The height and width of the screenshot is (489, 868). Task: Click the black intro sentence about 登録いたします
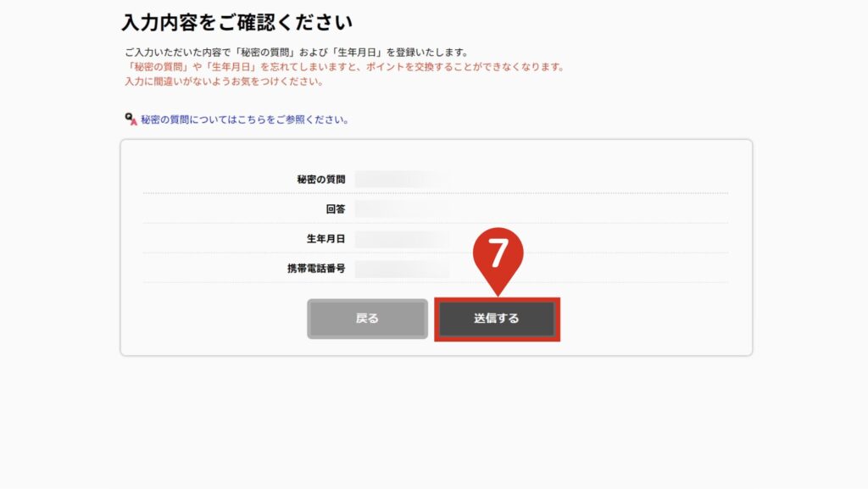[x=297, y=53]
